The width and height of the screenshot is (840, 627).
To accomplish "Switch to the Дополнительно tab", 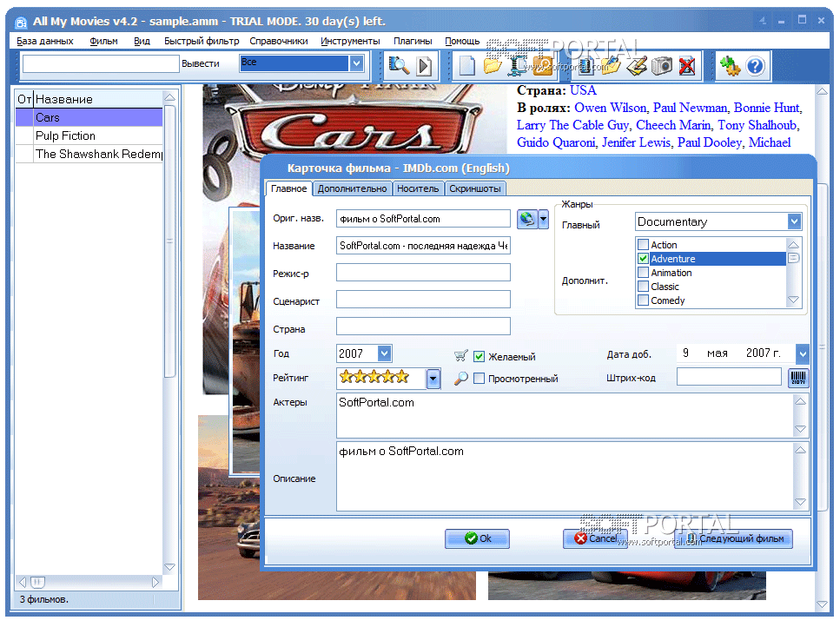I will 352,188.
